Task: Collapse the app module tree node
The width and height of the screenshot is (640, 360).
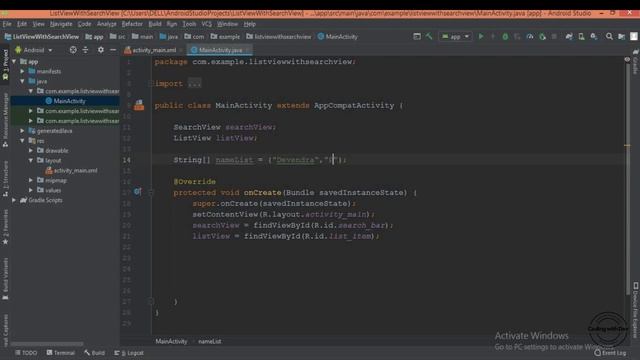Action: [x=14, y=61]
